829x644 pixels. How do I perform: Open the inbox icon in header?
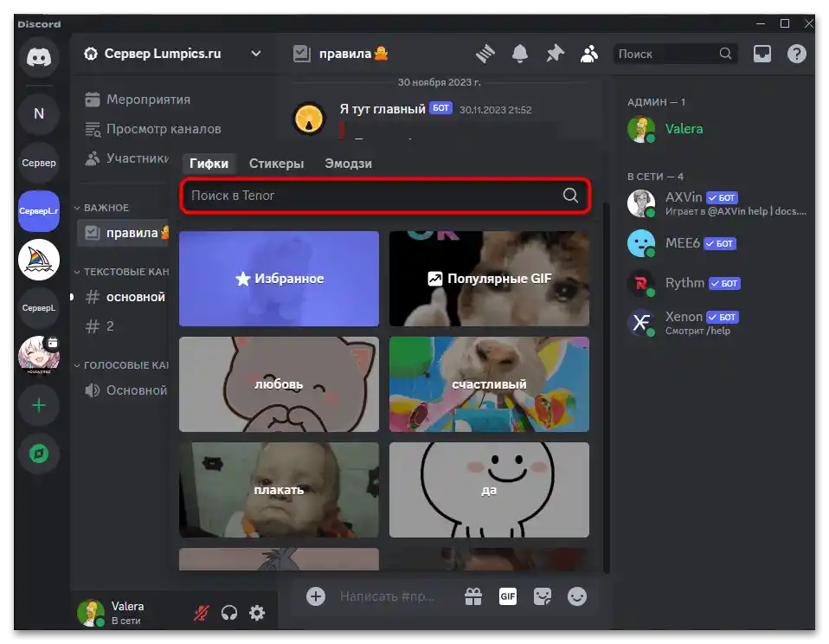pyautogui.click(x=762, y=54)
